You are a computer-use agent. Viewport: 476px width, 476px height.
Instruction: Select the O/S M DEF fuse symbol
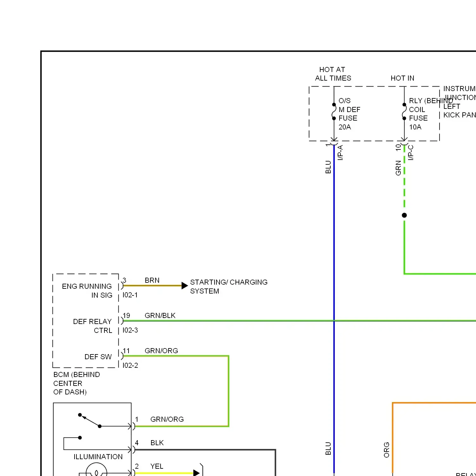[334, 111]
